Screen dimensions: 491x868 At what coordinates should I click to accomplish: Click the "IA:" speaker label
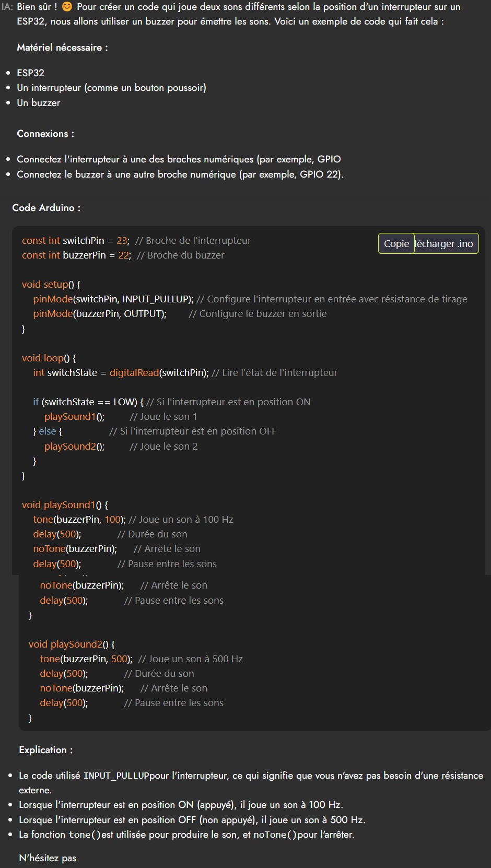pyautogui.click(x=7, y=7)
